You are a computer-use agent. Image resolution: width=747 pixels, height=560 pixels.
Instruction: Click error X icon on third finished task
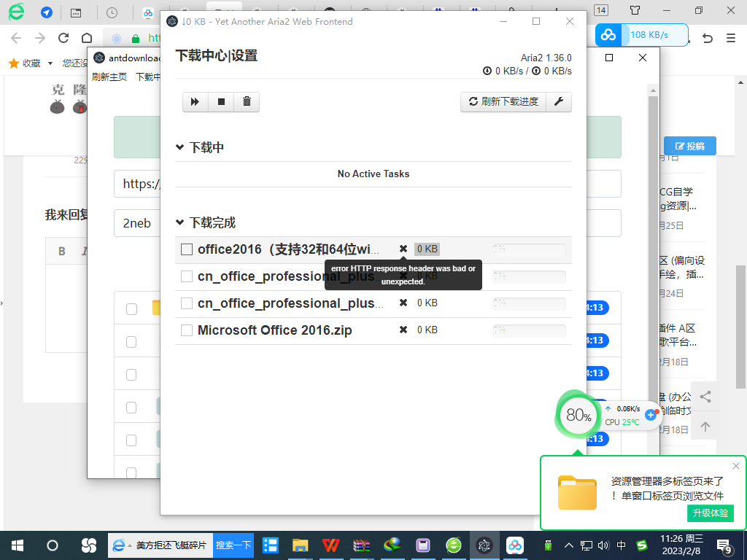(x=403, y=303)
